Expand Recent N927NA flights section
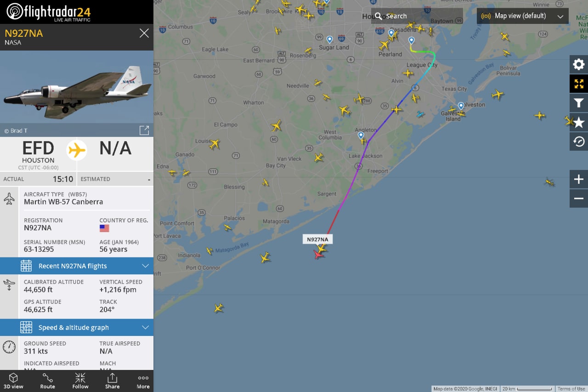The height and width of the screenshot is (392, 588). (x=77, y=266)
